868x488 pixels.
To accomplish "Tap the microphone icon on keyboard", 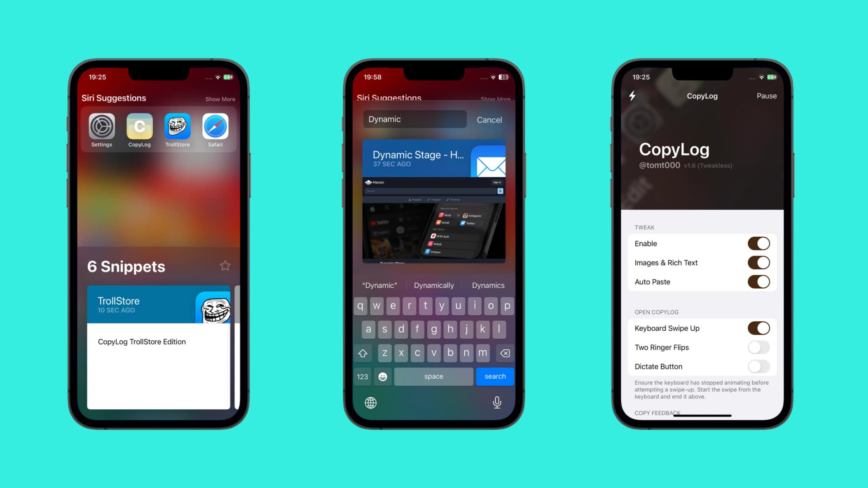I will click(496, 402).
